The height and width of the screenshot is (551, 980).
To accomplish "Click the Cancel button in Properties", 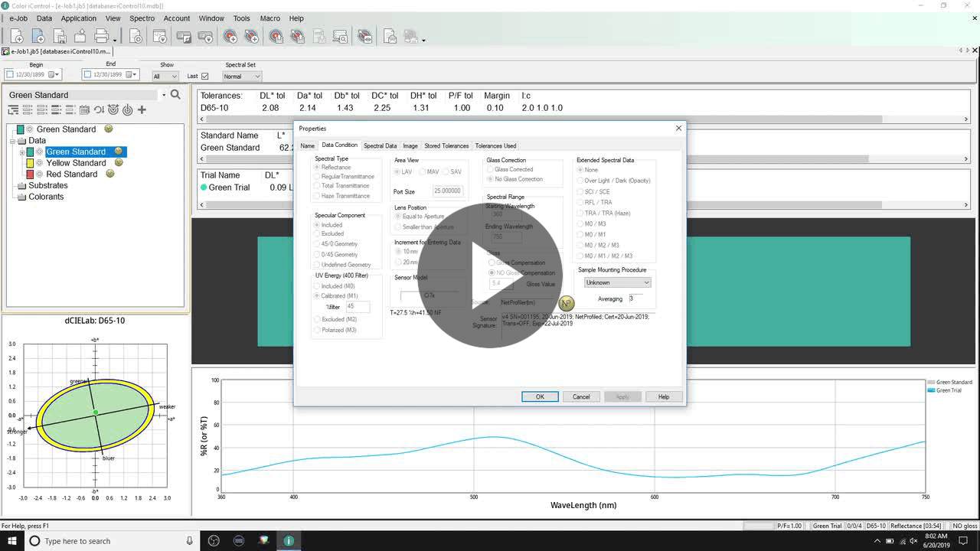I will click(x=581, y=396).
